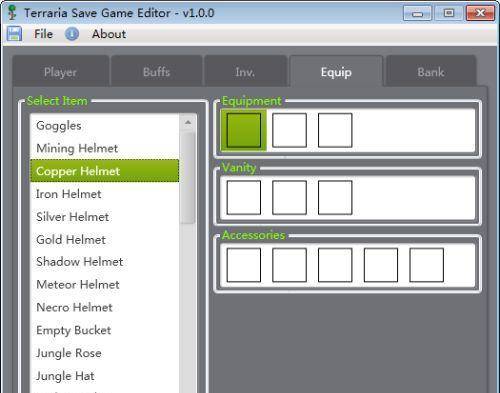The width and height of the screenshot is (500, 393).
Task: Switch to the Buffs tab
Action: click(156, 72)
